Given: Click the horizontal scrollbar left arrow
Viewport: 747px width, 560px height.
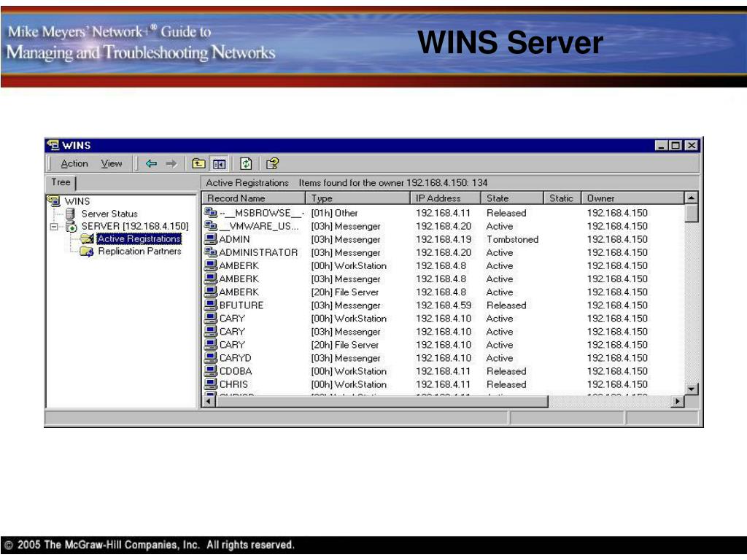Looking at the screenshot, I should point(209,402).
